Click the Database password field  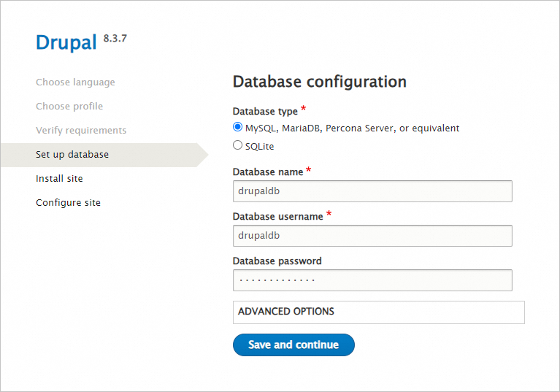tap(372, 280)
